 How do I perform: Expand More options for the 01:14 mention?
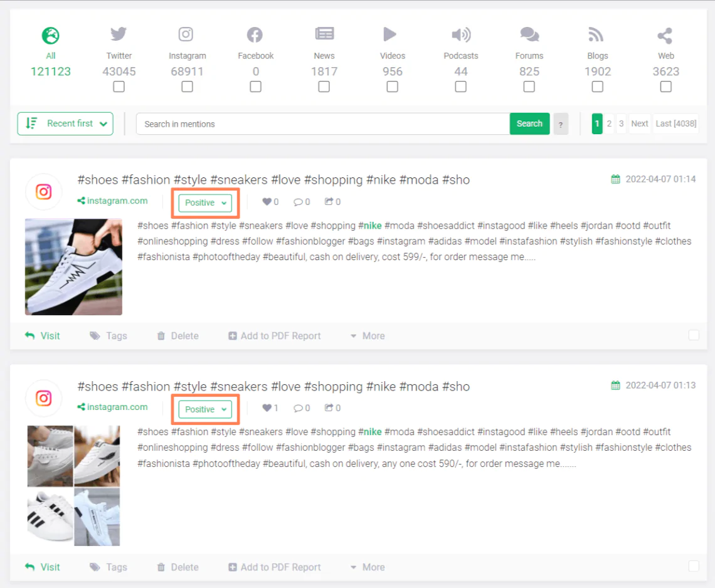tap(368, 336)
